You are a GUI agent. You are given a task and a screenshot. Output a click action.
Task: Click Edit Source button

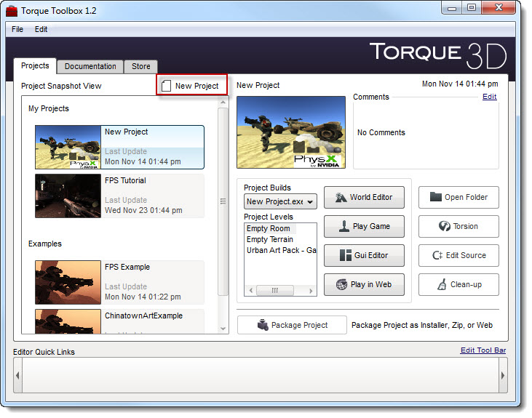pos(458,256)
